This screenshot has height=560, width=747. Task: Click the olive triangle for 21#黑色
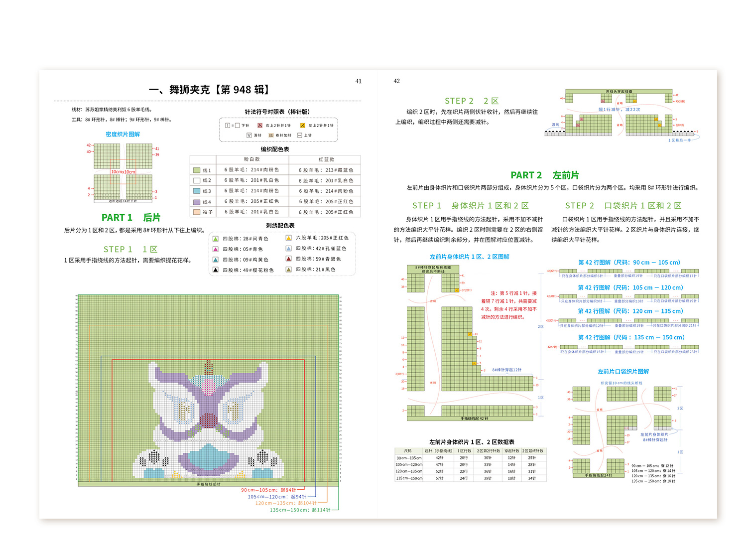288,270
